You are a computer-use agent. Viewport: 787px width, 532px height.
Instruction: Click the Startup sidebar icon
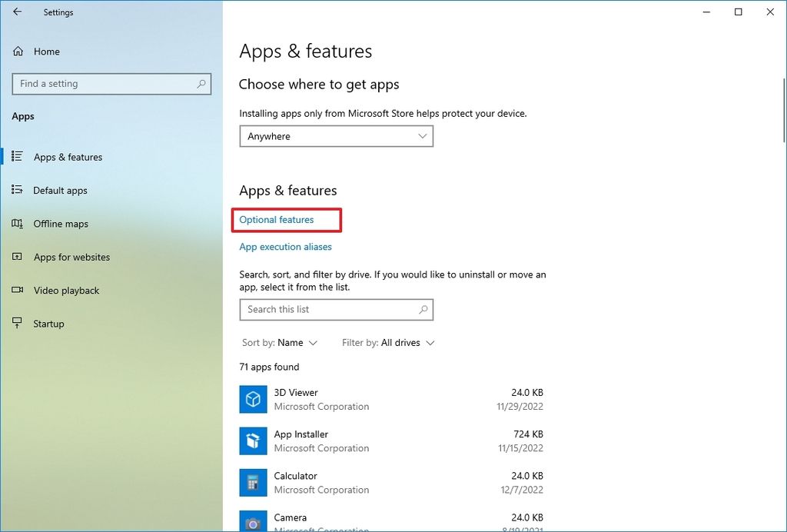click(x=17, y=323)
